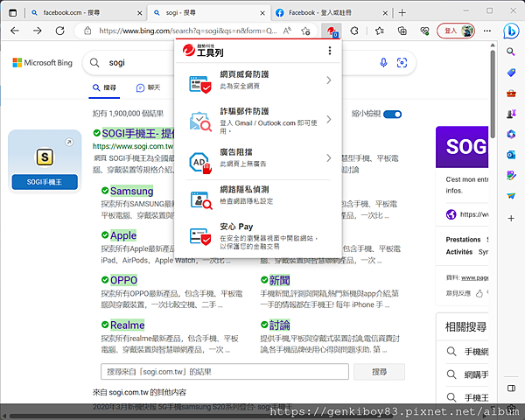
Task: Open the Collections icon in toolbar
Action: click(402, 31)
